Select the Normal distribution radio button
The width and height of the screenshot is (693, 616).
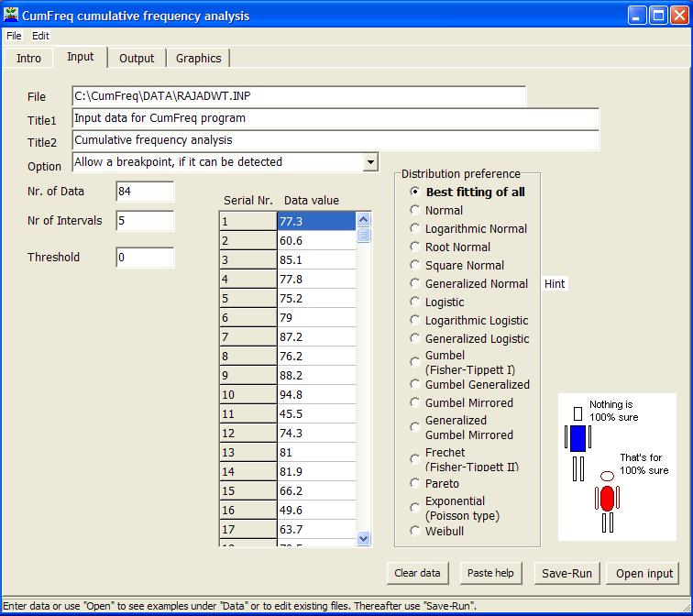[414, 210]
